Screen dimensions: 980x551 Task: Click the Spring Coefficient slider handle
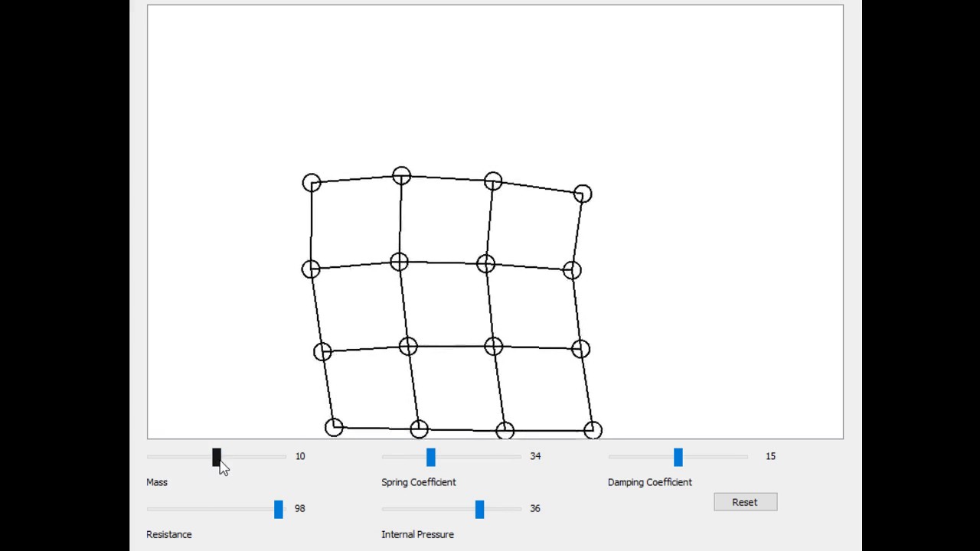point(431,458)
